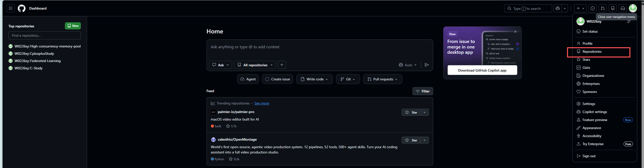
Task: Star the palmier-io/palmier-pro repository
Action: 411,112
